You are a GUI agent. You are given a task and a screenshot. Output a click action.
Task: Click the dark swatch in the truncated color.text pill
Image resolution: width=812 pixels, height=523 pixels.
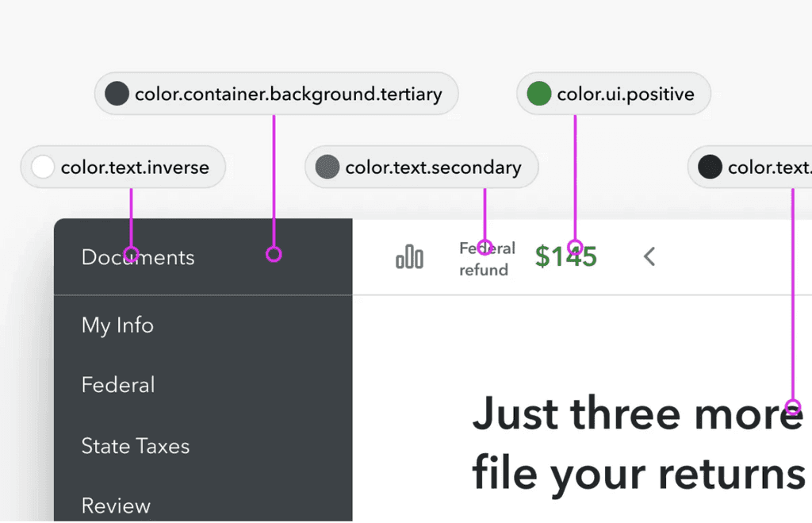tap(710, 167)
